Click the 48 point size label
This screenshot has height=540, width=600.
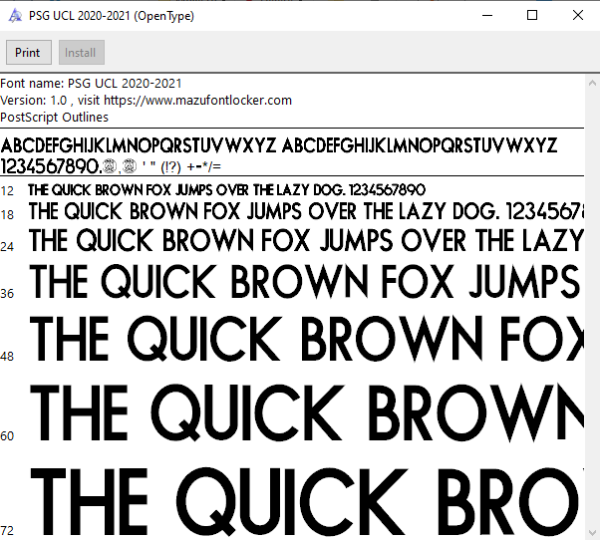(x=7, y=356)
